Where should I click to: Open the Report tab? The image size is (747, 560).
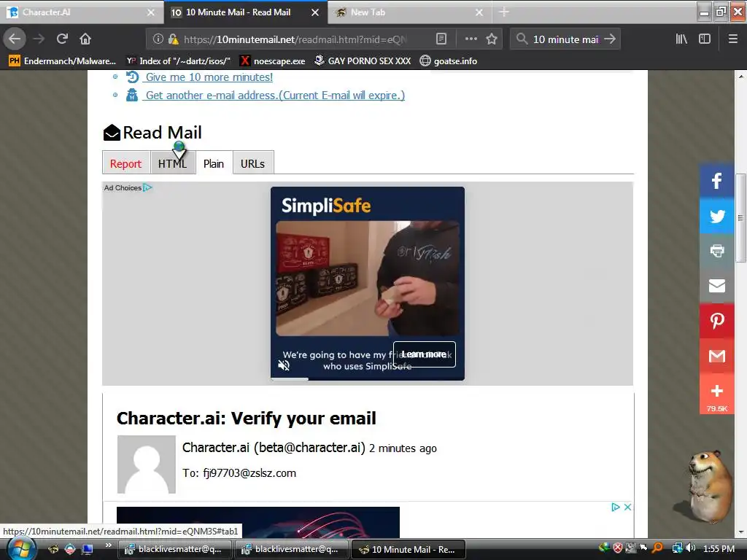[125, 163]
